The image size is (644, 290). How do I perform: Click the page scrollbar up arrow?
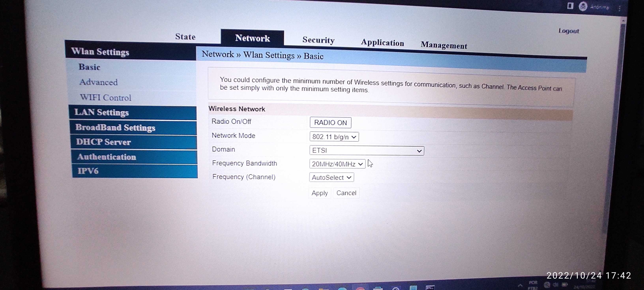(x=623, y=21)
